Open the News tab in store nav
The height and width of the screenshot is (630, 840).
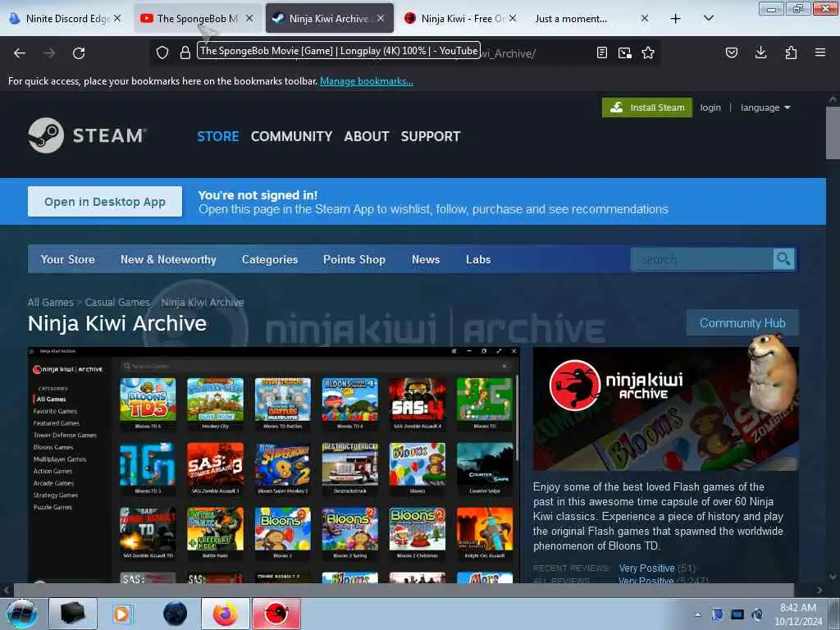click(x=426, y=259)
